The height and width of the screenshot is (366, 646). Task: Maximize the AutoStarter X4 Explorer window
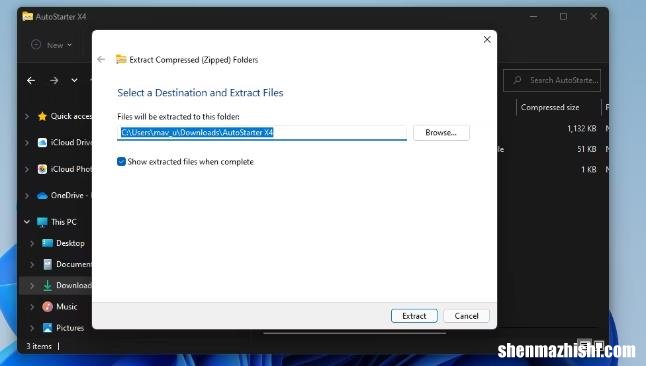(x=563, y=16)
